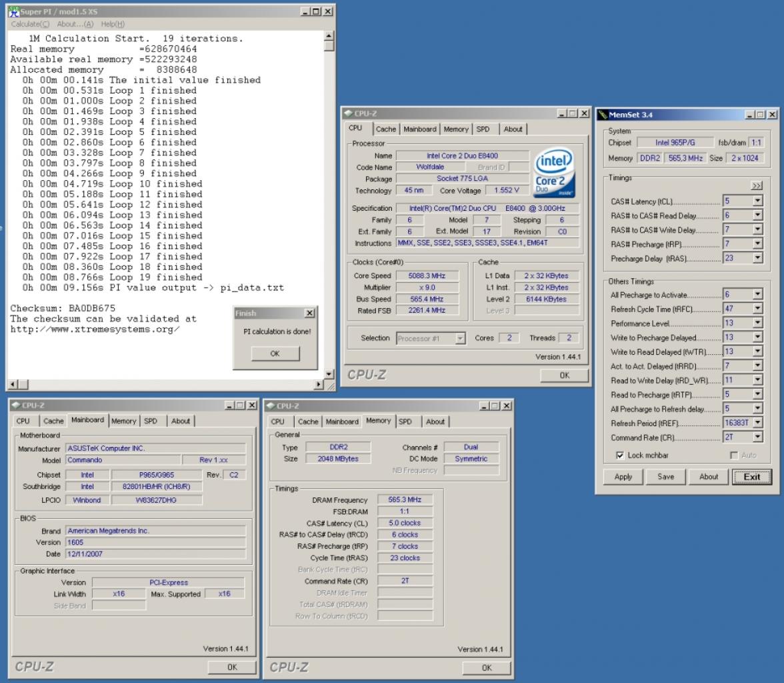784x683 pixels.
Task: Click the Super PI title bar icon
Action: pos(13,11)
